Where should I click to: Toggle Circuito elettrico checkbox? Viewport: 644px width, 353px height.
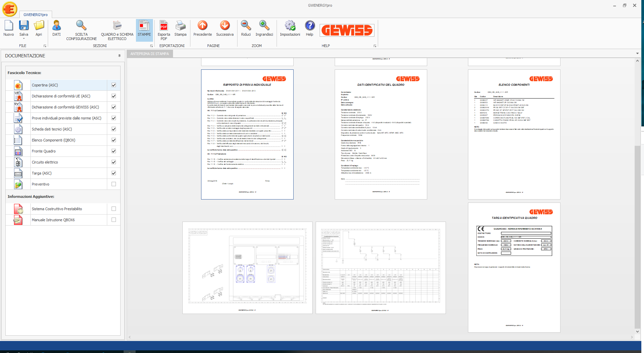(x=114, y=162)
